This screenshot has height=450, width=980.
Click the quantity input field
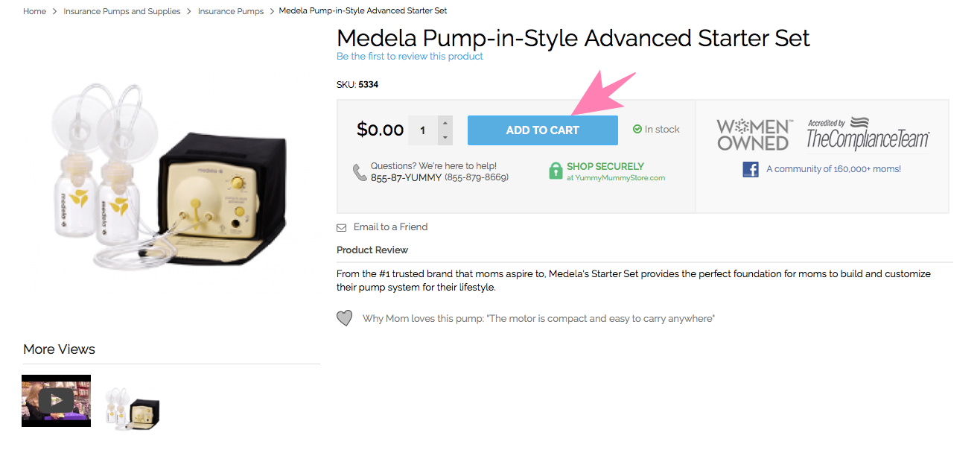[423, 130]
